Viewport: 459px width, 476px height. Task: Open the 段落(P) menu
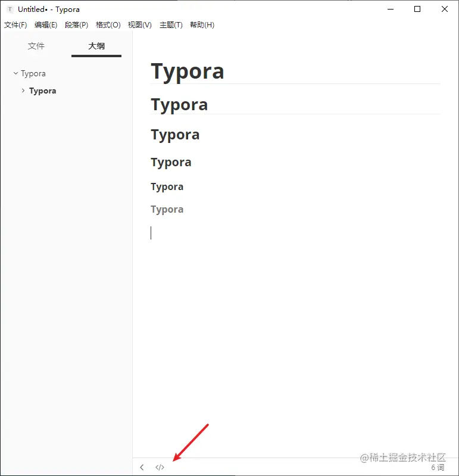(x=76, y=25)
